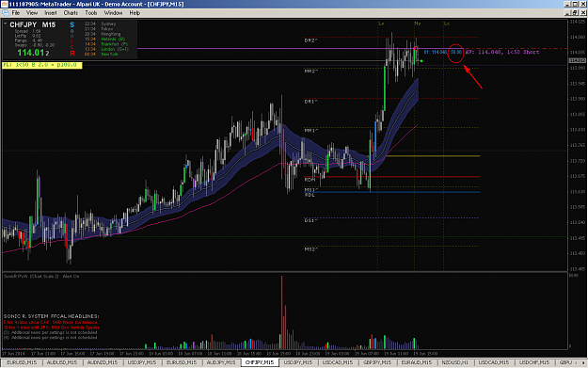This screenshot has width=588, height=368.
Task: Click the MR1 pivot level label
Action: tap(310, 131)
